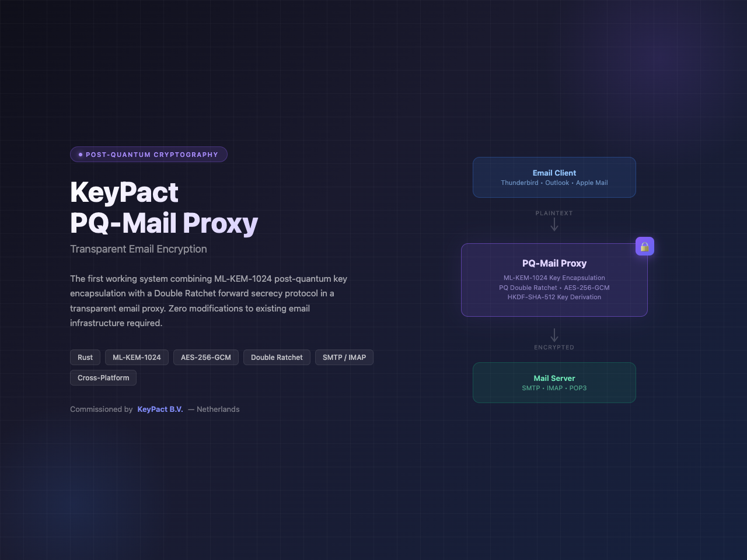Click the KeyPact PQ-Mail Proxy heading
This screenshot has width=747, height=560.
coord(164,208)
